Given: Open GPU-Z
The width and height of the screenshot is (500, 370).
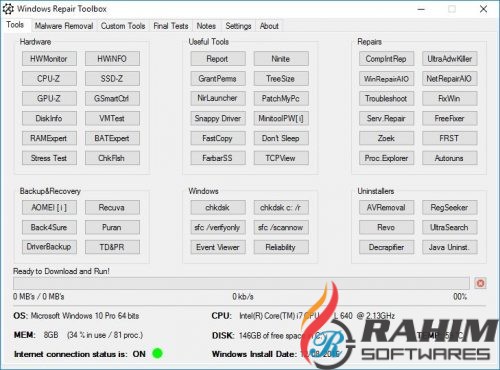Looking at the screenshot, I should pyautogui.click(x=49, y=98).
